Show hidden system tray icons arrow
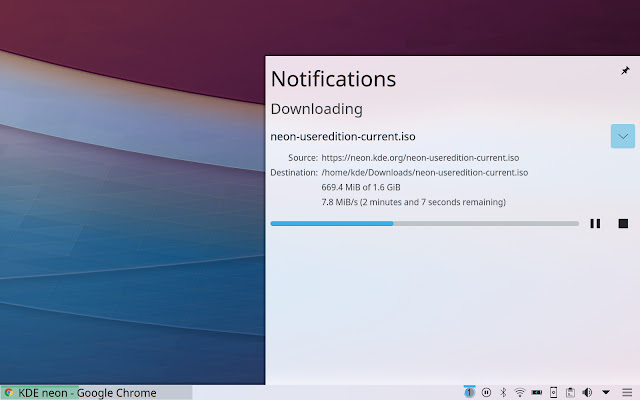 606,392
